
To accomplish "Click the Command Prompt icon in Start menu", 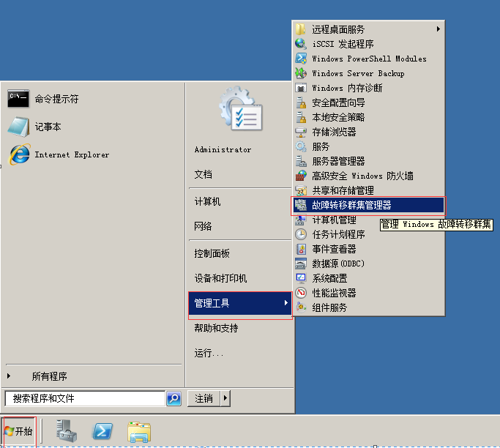I will coord(18,99).
